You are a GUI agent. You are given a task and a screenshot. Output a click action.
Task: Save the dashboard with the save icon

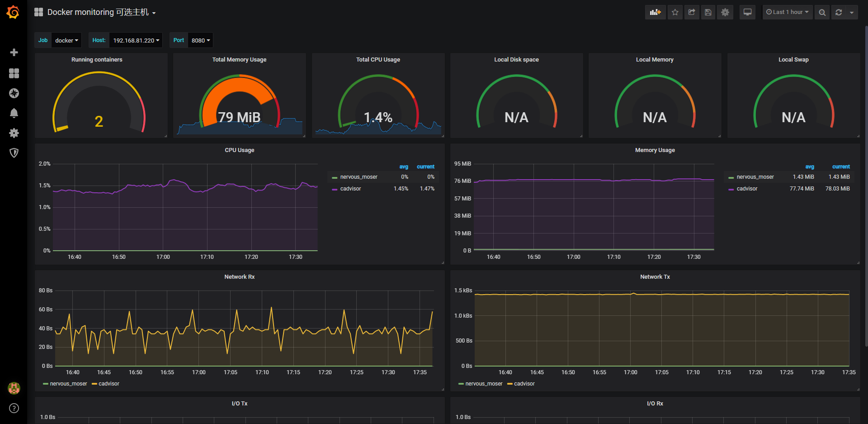(x=708, y=12)
